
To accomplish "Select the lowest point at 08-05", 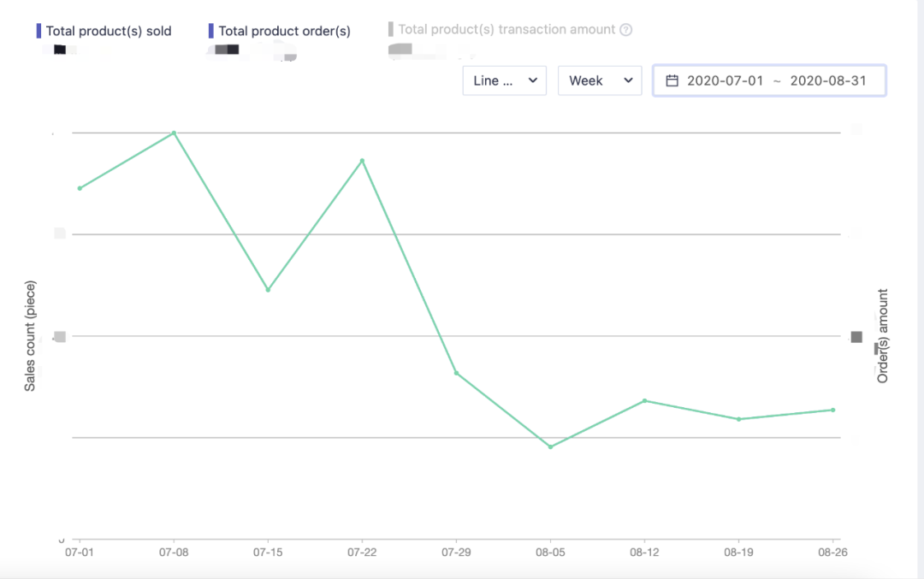I will click(x=550, y=446).
